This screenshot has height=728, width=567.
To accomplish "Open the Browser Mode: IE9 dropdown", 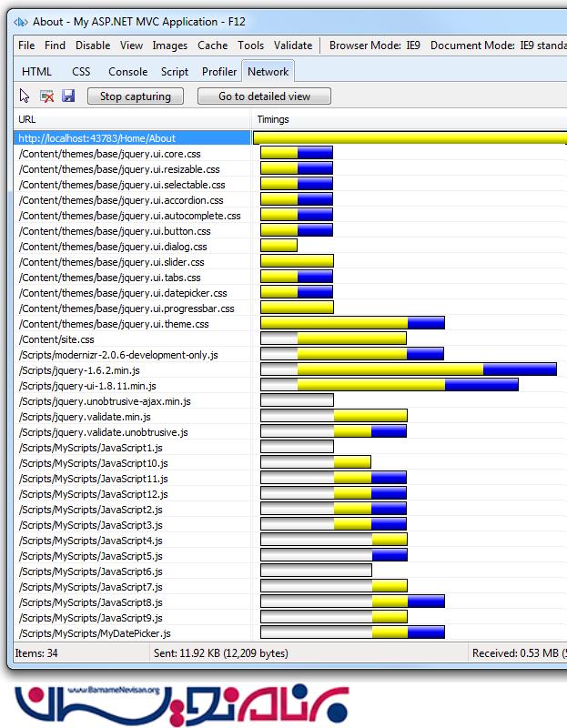I will pos(375,45).
